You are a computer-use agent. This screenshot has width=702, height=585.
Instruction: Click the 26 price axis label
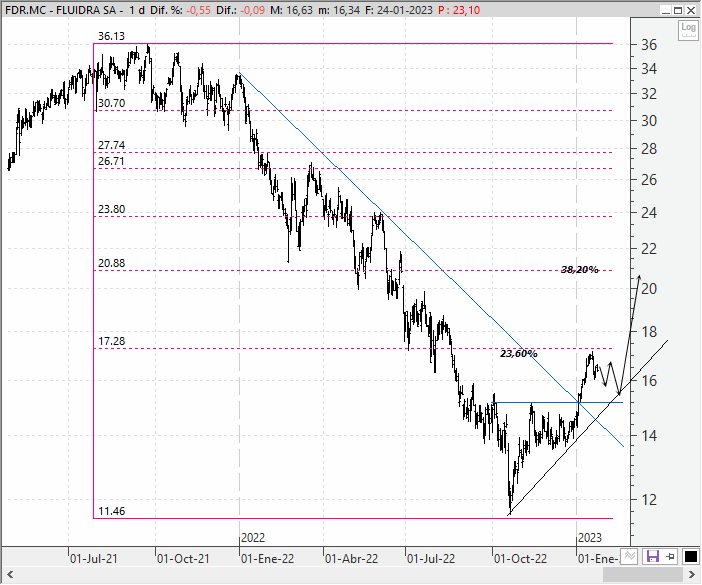(649, 180)
